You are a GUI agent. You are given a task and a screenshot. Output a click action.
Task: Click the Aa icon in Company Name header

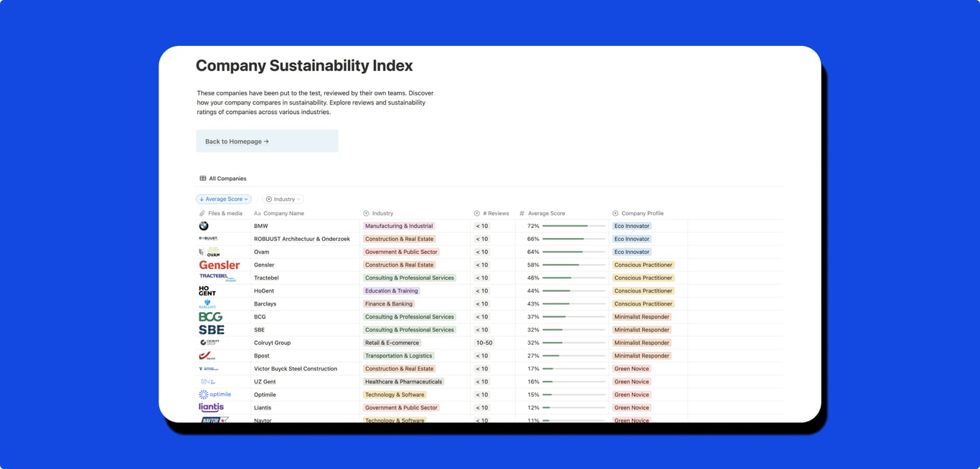pyautogui.click(x=258, y=214)
